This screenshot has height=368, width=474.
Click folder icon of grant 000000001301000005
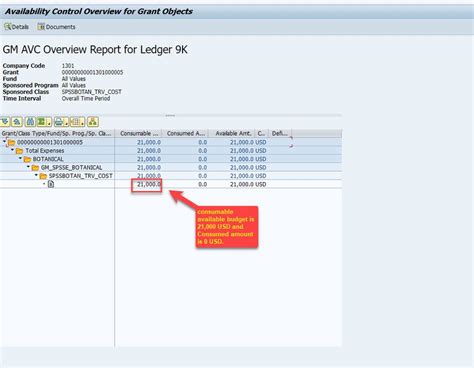12,143
